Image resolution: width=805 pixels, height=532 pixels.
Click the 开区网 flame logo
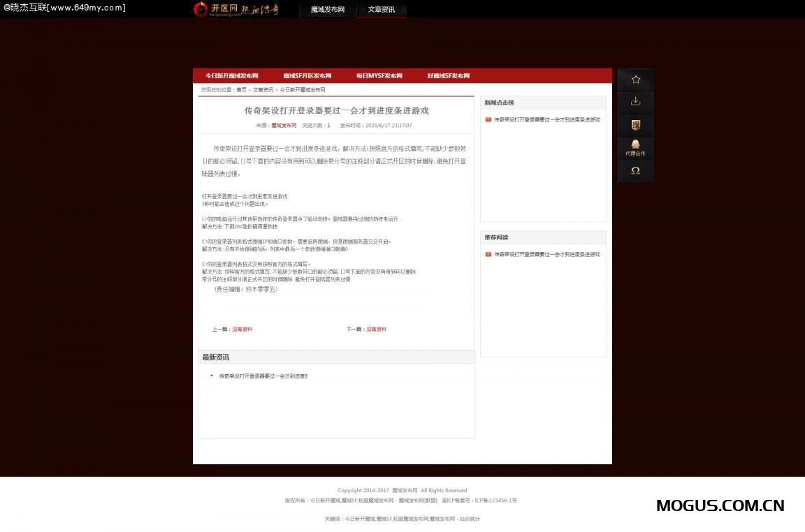201,9
